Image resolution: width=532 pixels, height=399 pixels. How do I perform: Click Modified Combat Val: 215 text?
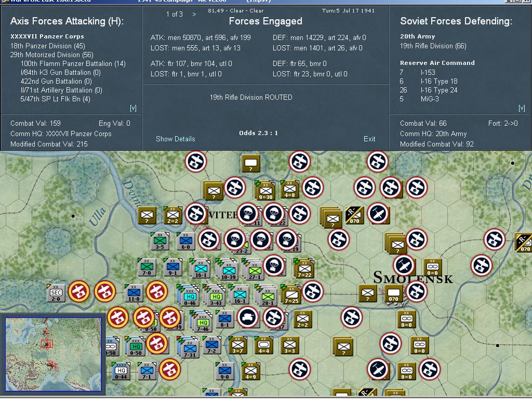[49, 144]
